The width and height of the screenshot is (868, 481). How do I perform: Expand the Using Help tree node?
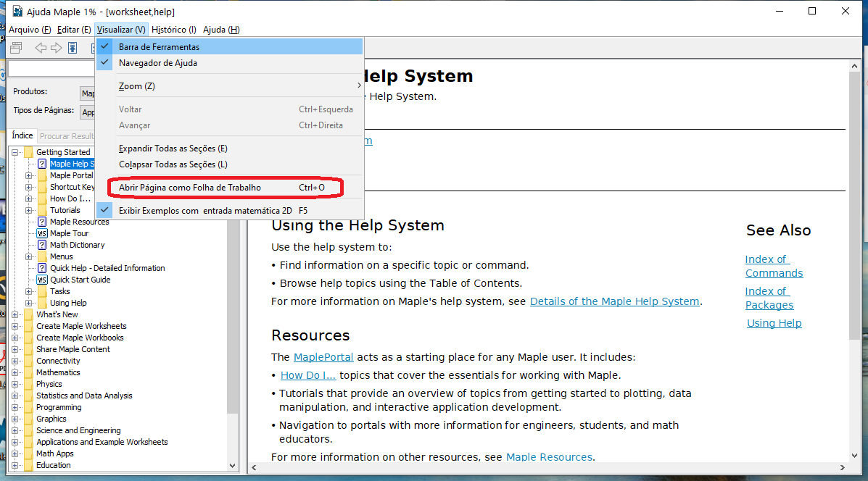tap(29, 303)
